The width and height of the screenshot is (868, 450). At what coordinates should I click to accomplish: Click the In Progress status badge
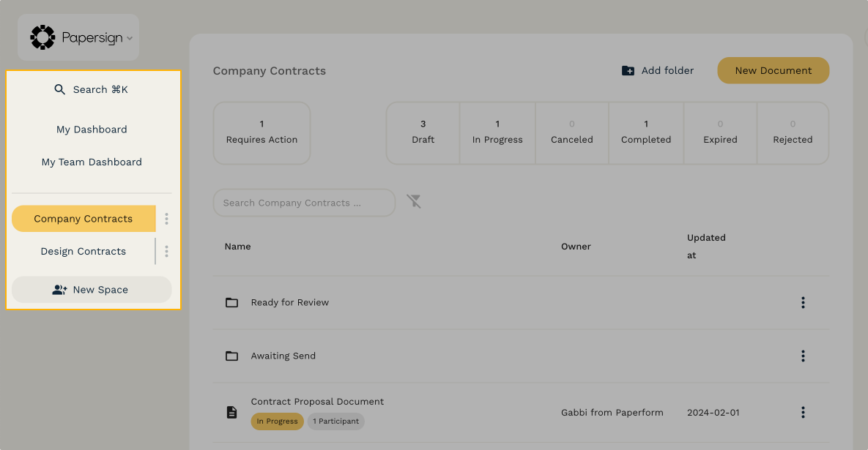point(277,421)
